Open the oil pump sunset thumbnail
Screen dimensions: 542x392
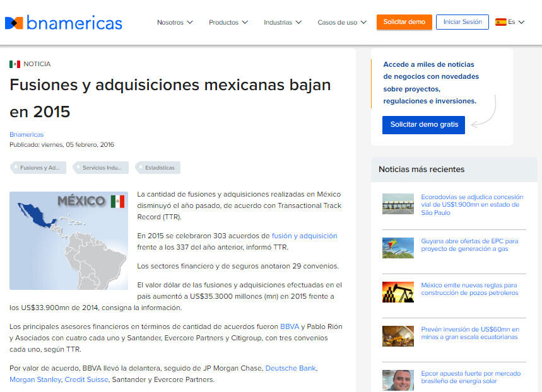click(x=398, y=292)
